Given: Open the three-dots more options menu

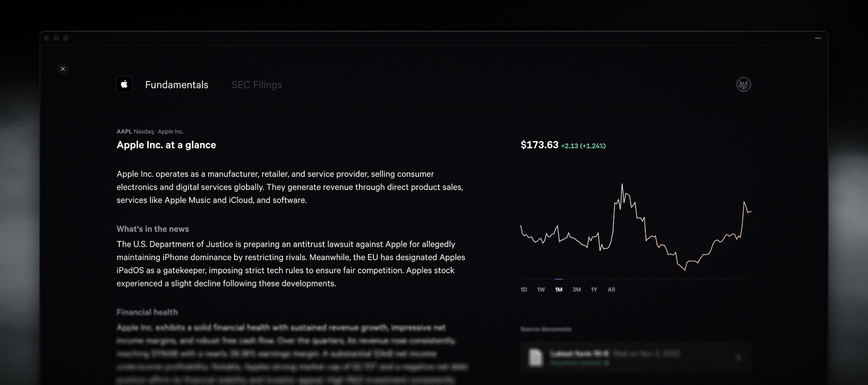Looking at the screenshot, I should click(x=818, y=38).
